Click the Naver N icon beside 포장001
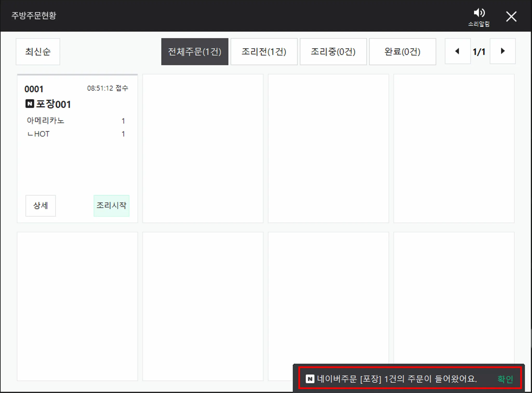 30,104
